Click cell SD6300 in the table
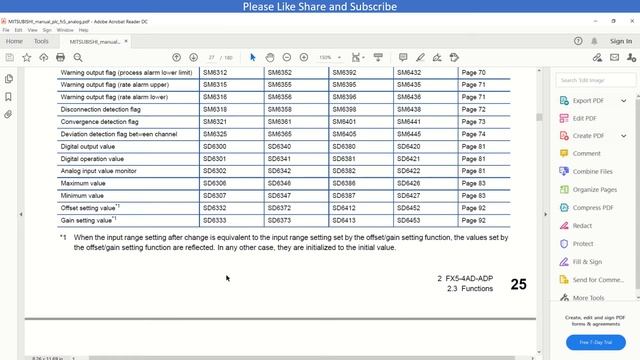640x360 pixels. coord(215,147)
